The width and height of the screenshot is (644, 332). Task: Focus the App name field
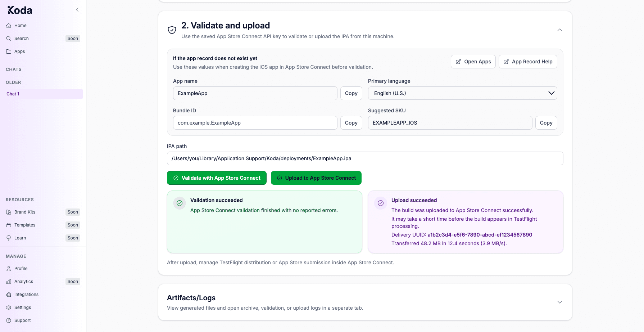point(255,93)
